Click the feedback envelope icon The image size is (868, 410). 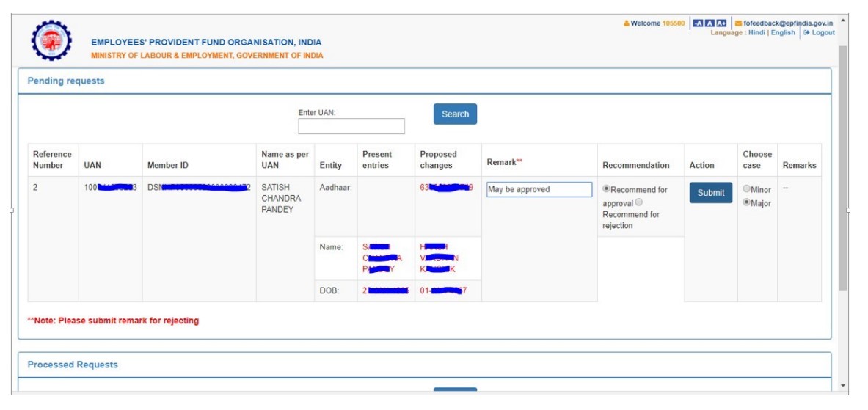pyautogui.click(x=738, y=23)
